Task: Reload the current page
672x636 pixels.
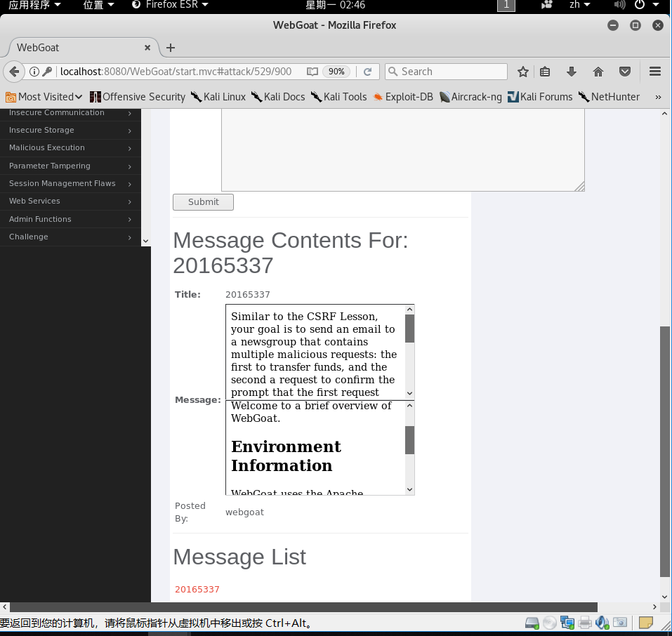Action: pyautogui.click(x=367, y=72)
